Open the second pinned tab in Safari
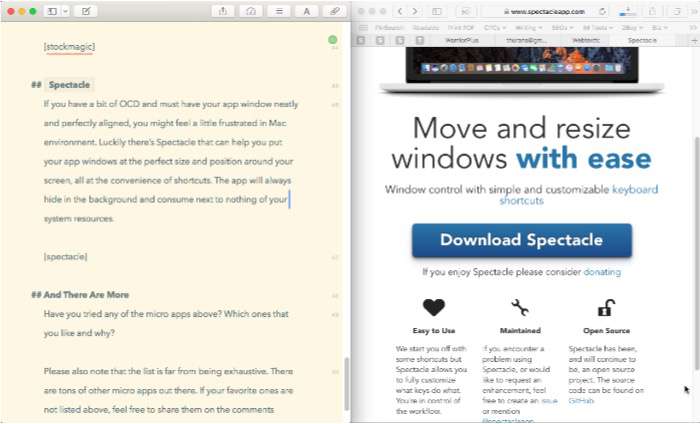The height and width of the screenshot is (424, 700). tap(380, 40)
